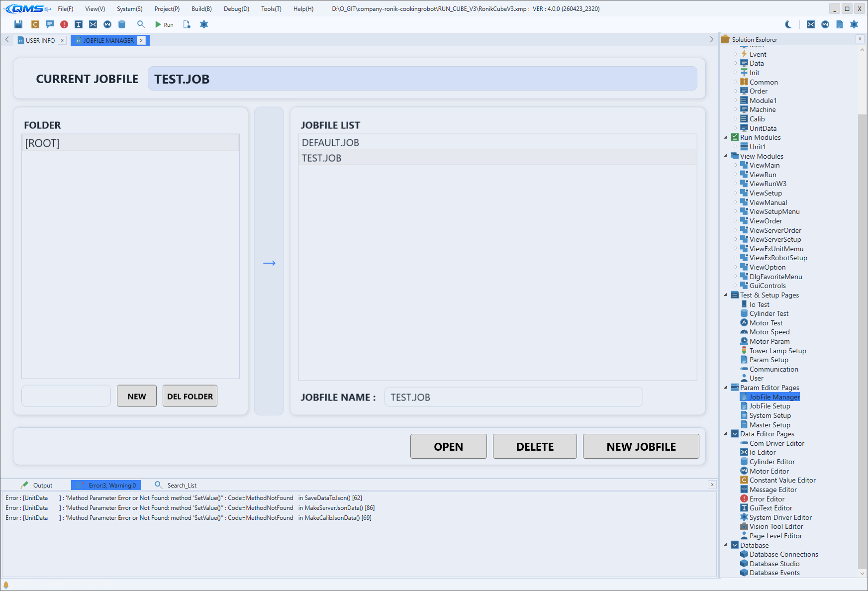
Task: Close the bottom output panel
Action: (x=712, y=485)
